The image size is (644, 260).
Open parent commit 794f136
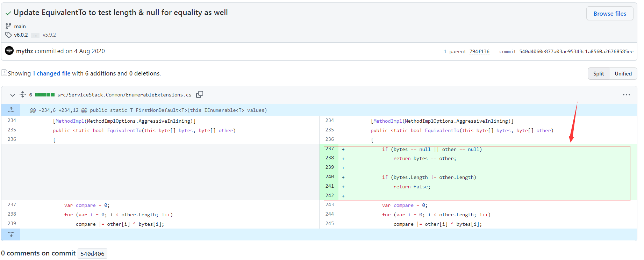click(479, 51)
